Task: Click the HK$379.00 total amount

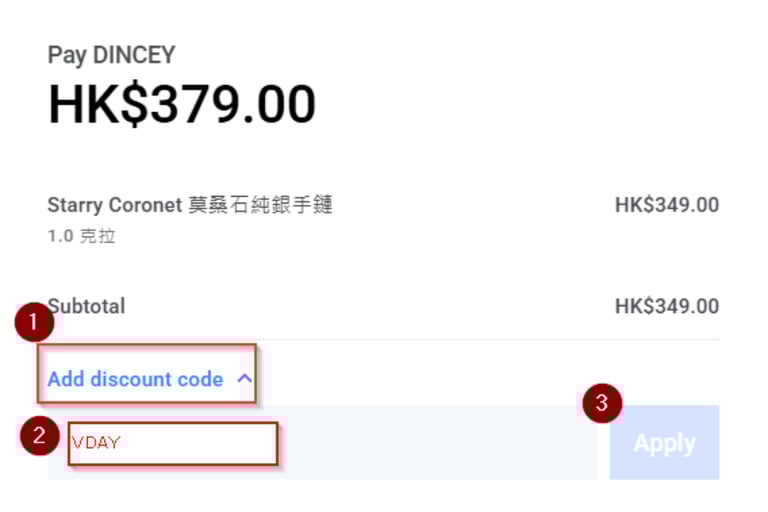Action: pyautogui.click(x=182, y=104)
